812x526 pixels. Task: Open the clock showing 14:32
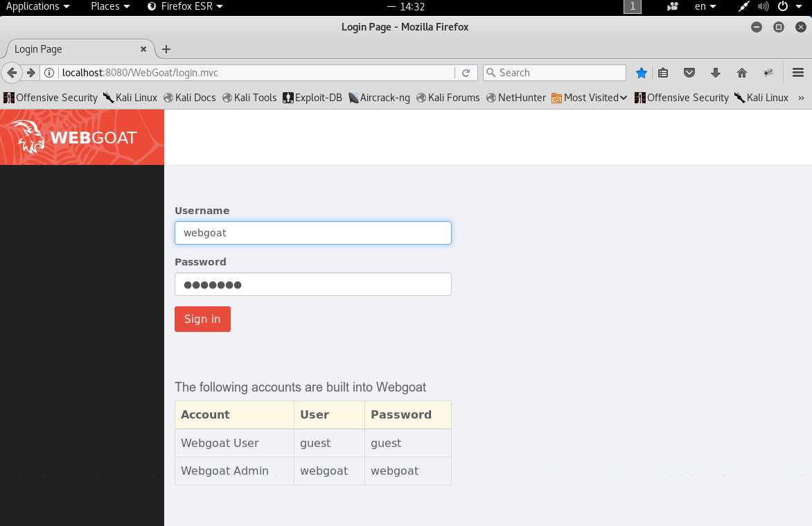click(x=412, y=7)
